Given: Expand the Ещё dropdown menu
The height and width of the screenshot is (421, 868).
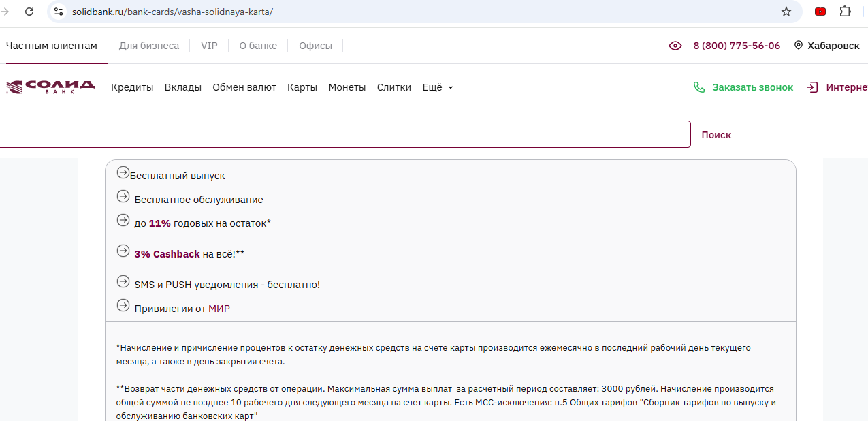Looking at the screenshot, I should click(x=438, y=87).
